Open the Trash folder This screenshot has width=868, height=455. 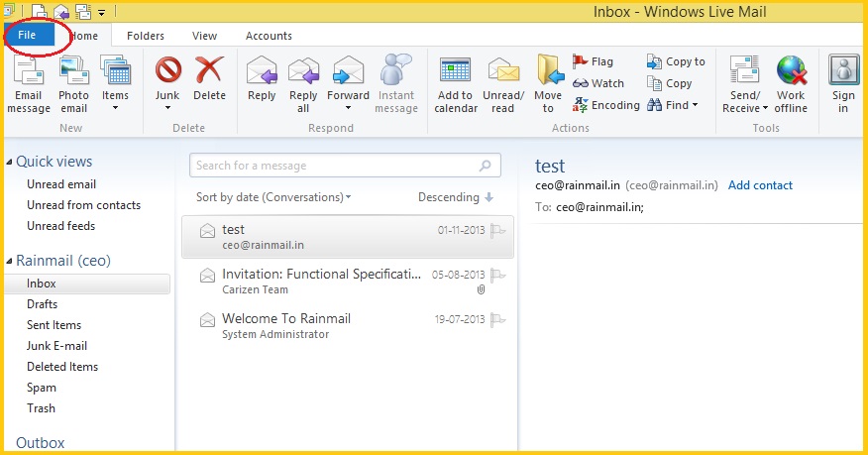41,408
